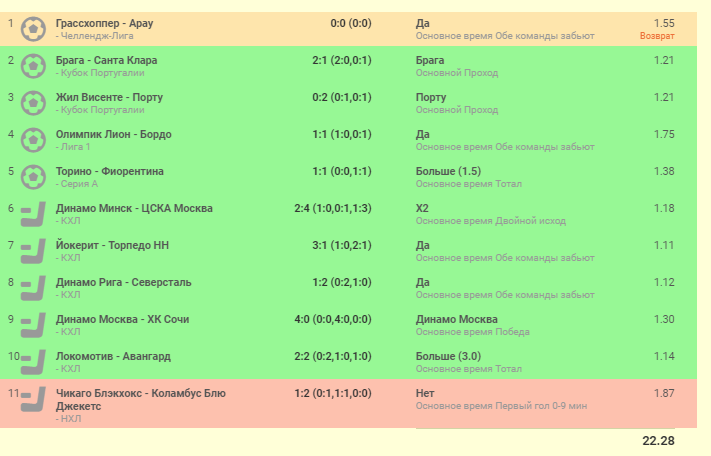Click odds value 1.87
711x456 pixels.
(x=664, y=393)
